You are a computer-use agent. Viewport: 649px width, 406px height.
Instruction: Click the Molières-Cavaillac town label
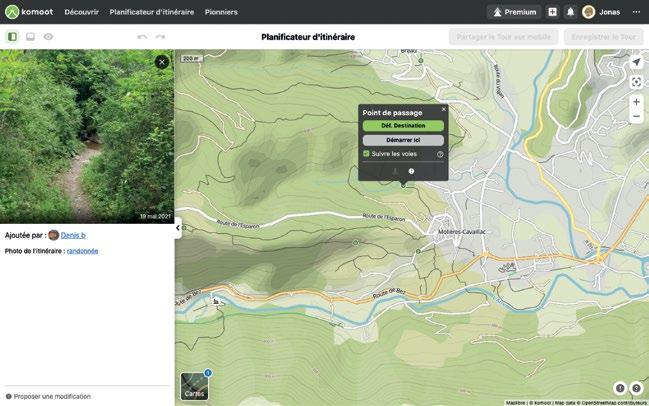click(x=462, y=232)
